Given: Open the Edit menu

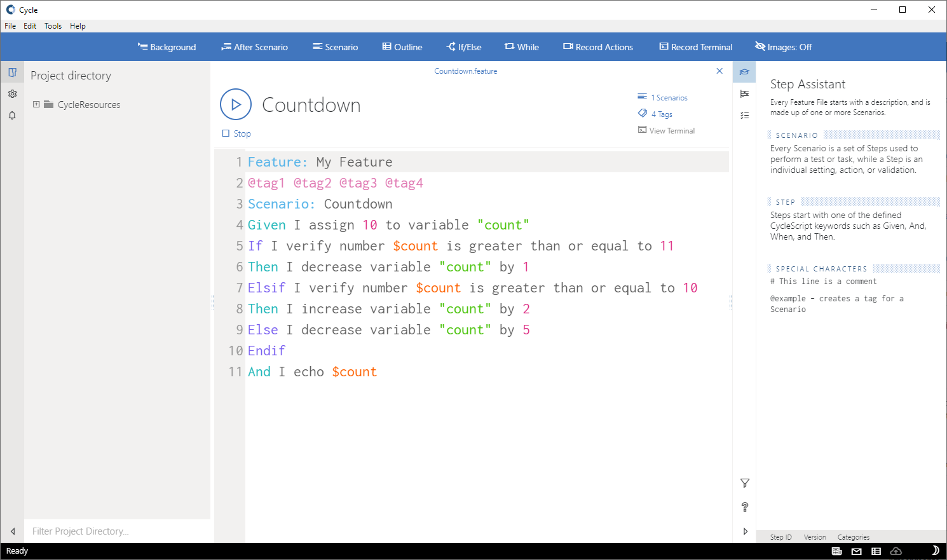Looking at the screenshot, I should pos(30,26).
